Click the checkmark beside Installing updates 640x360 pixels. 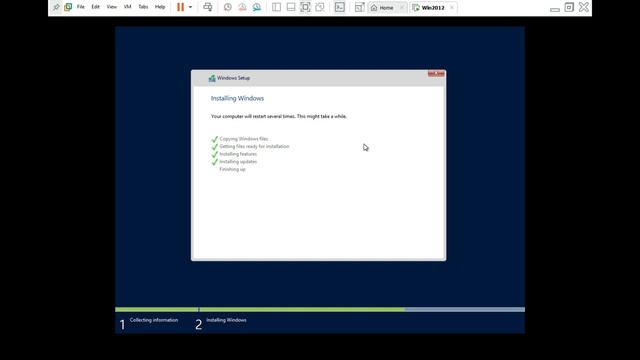point(215,162)
